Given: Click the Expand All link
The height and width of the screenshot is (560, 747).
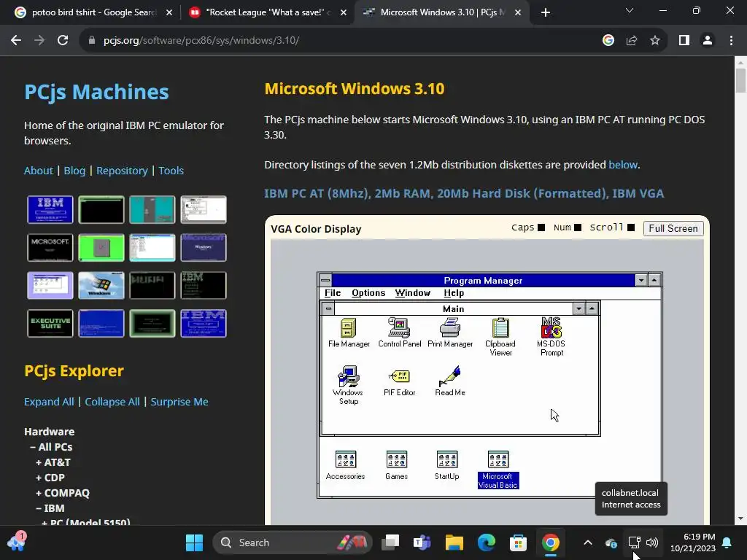Looking at the screenshot, I should click(x=49, y=402).
